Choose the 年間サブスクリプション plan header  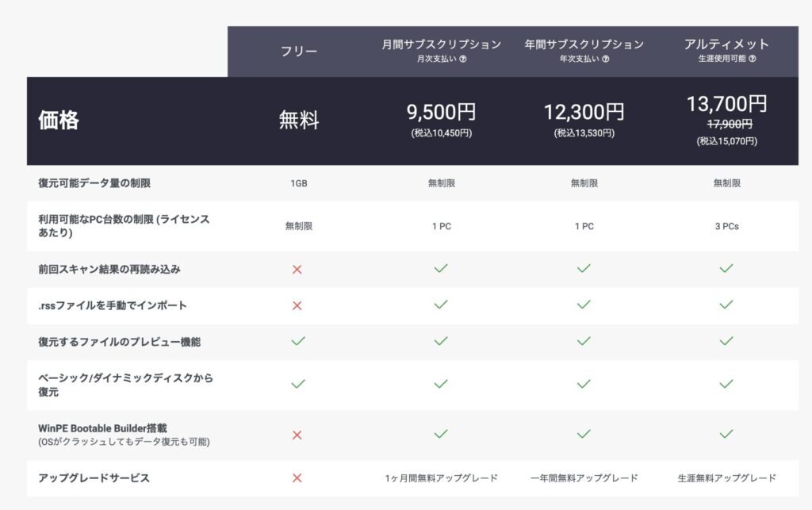pyautogui.click(x=584, y=44)
